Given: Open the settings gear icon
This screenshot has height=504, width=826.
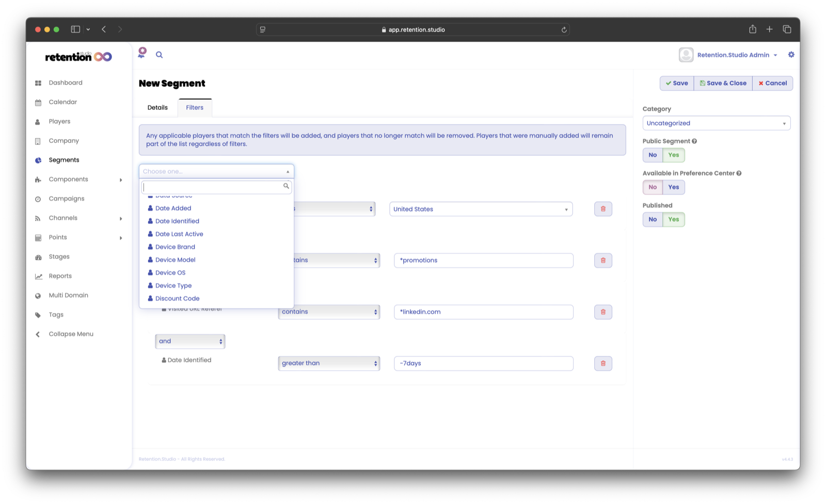Looking at the screenshot, I should pos(791,55).
